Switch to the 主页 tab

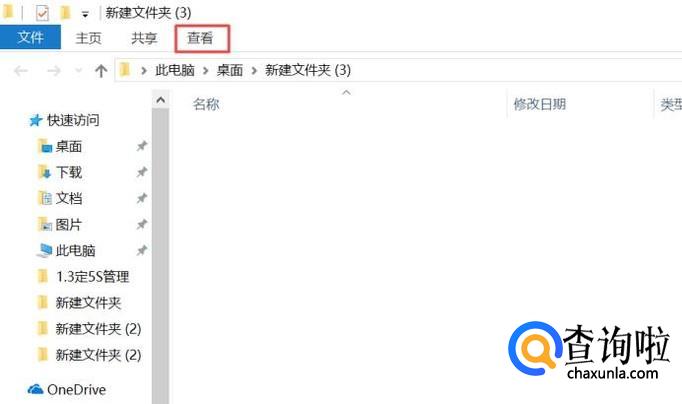tap(88, 38)
